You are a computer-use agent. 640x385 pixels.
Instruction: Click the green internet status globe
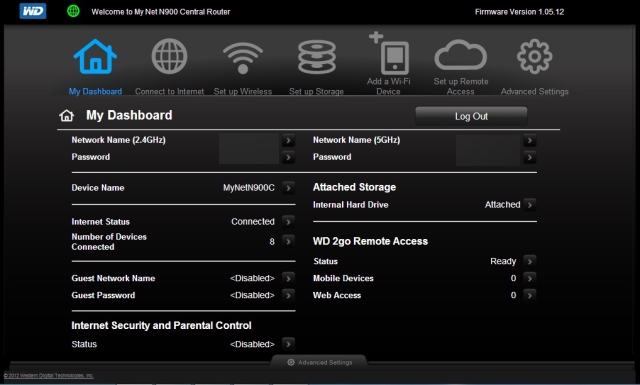click(73, 11)
